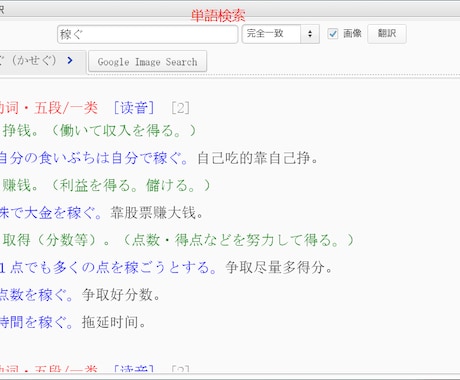460x380 pixels.
Task: Click the 翻訳 button
Action: point(387,34)
